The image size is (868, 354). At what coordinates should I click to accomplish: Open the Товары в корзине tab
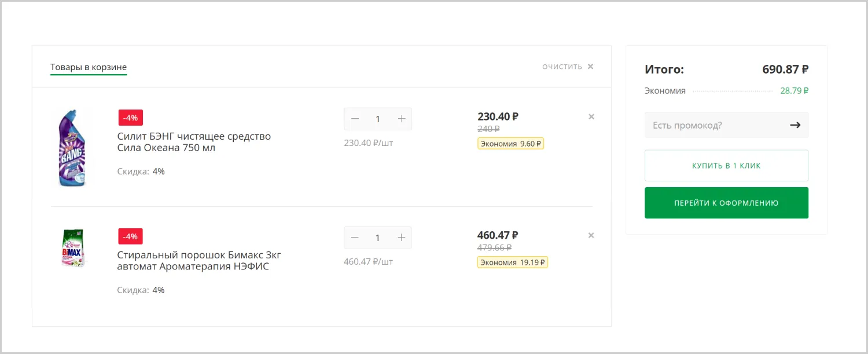coord(89,67)
